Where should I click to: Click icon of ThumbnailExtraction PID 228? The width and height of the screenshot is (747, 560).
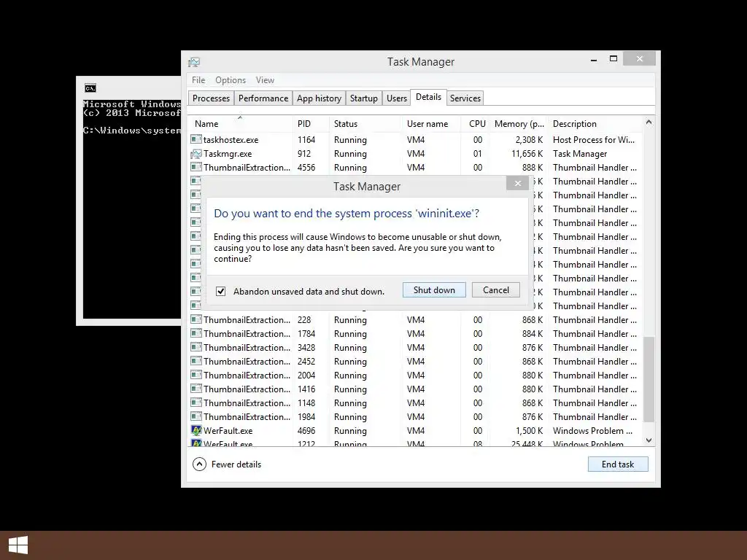(x=196, y=319)
